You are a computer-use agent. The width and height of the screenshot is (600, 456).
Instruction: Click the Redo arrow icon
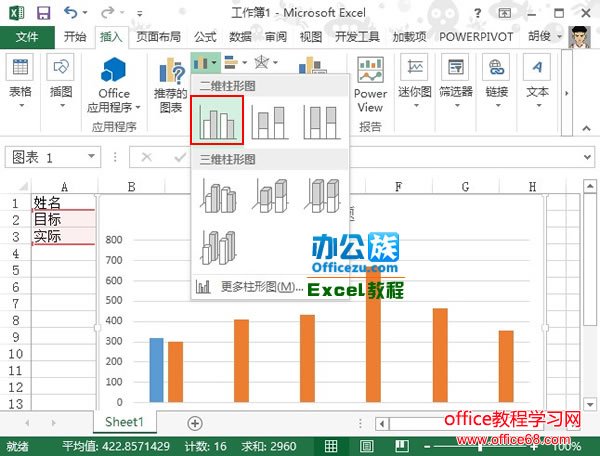tap(107, 13)
